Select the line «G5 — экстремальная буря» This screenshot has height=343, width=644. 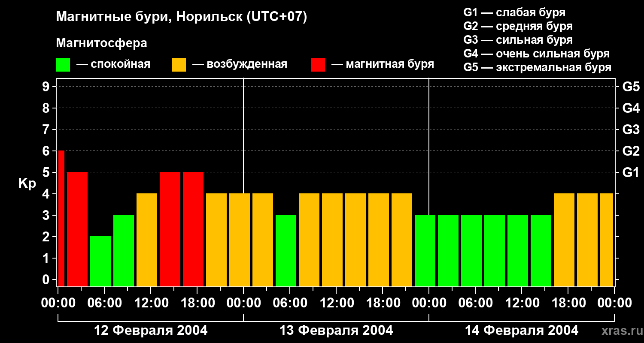(537, 67)
